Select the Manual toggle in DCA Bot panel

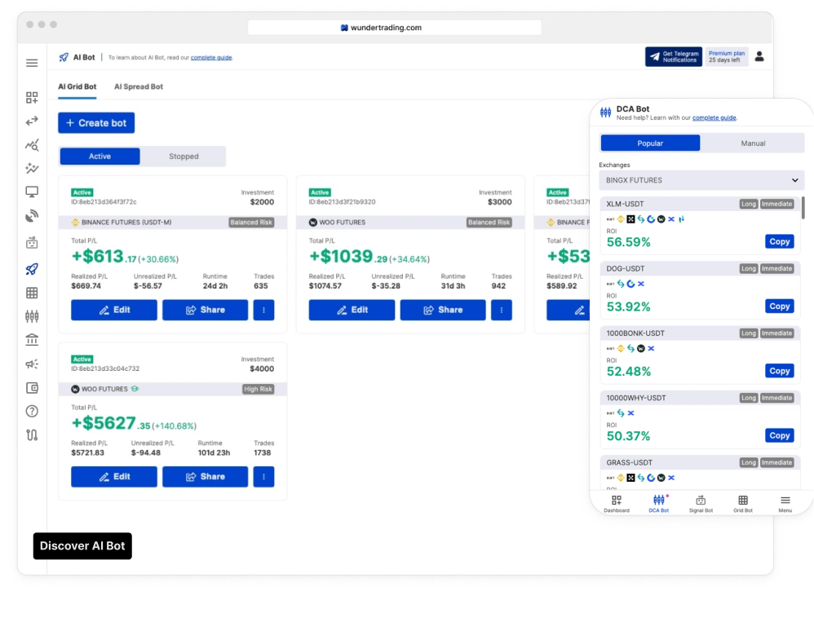[x=753, y=143]
